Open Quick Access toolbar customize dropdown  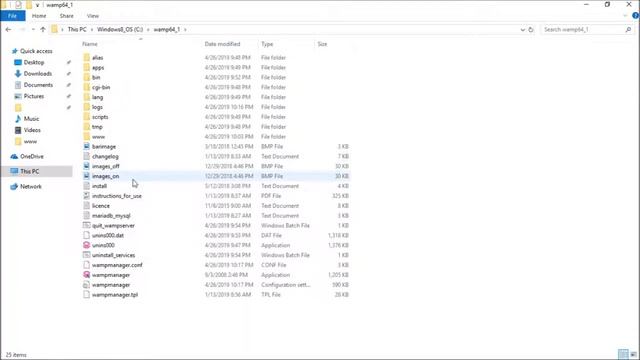[x=38, y=5]
